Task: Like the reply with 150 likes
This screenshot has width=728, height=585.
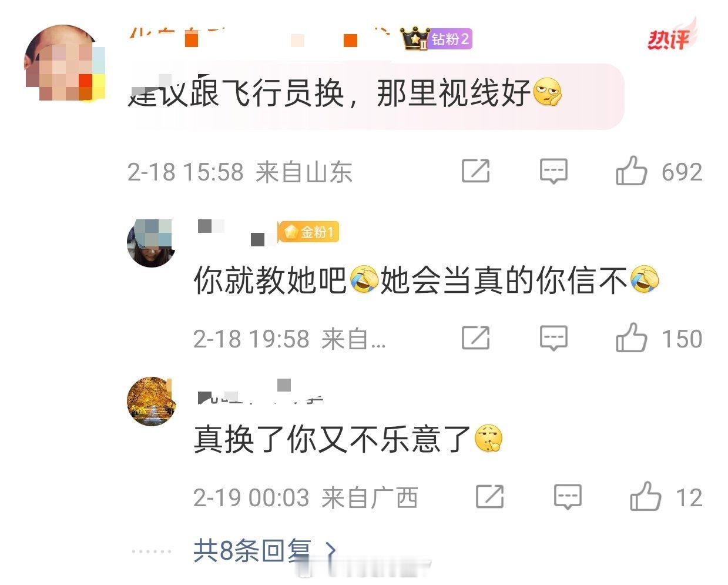Action: pos(631,338)
